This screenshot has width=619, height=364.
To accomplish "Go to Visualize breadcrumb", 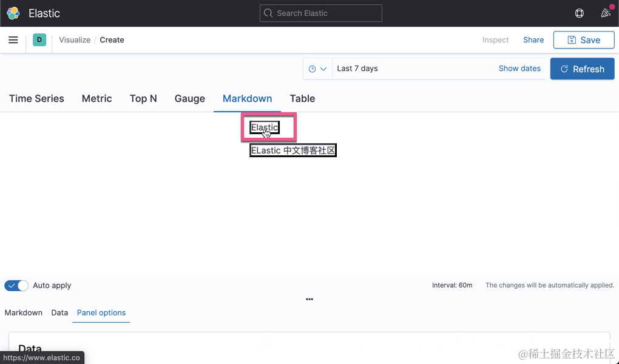I will [x=75, y=40].
